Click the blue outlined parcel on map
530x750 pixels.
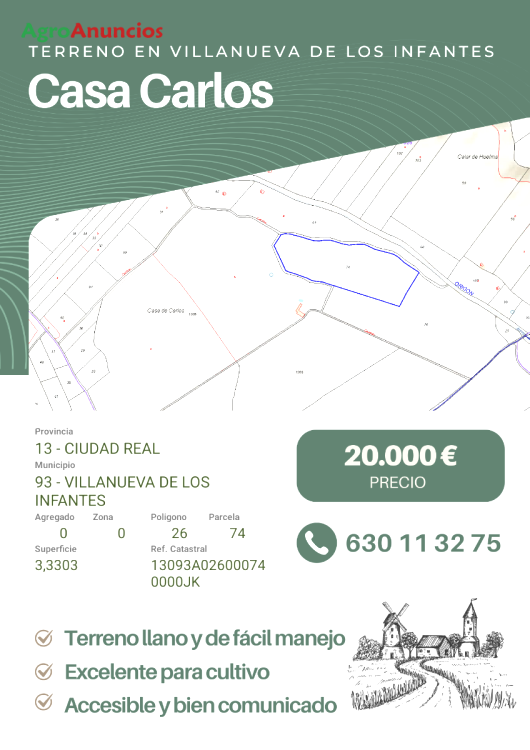pyautogui.click(x=346, y=269)
